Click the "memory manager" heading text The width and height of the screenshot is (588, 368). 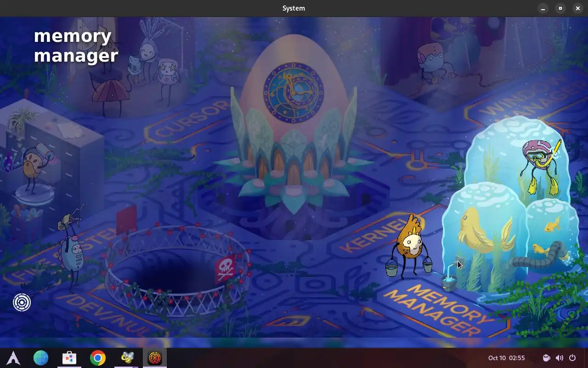(x=76, y=46)
